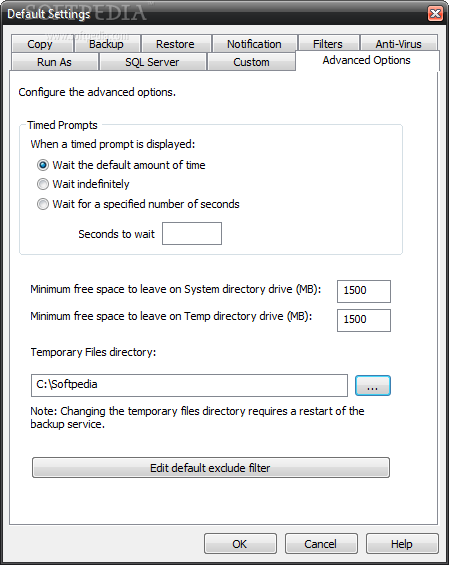Screen dimensions: 449x565
Task: Go to the Notification tab
Action: (254, 44)
